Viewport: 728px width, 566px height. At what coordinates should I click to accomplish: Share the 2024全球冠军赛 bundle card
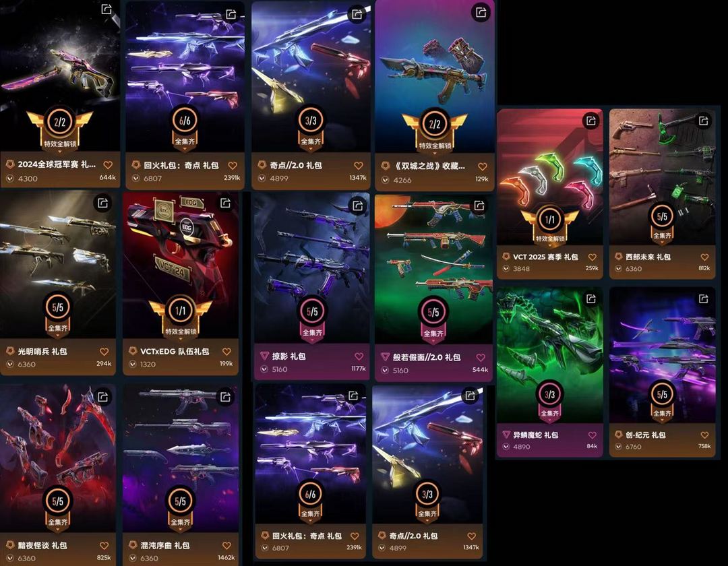107,9
